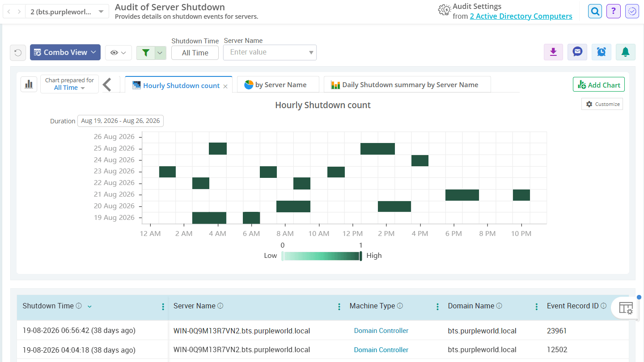Open the Combo View dropdown
644x362 pixels.
click(65, 52)
